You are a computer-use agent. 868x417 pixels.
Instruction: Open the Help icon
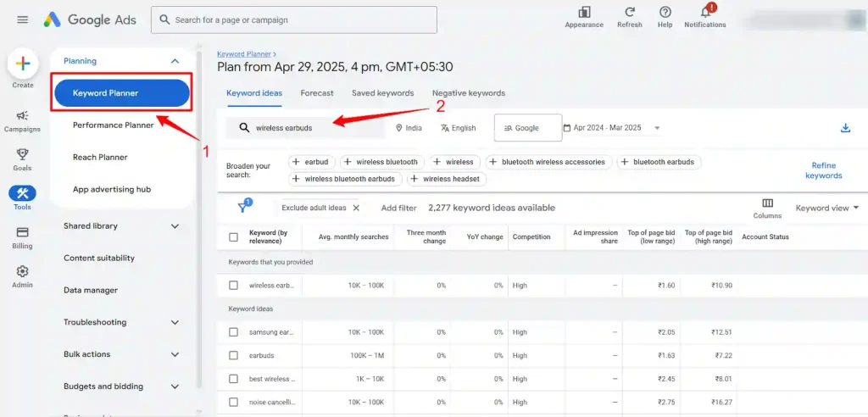click(x=665, y=12)
